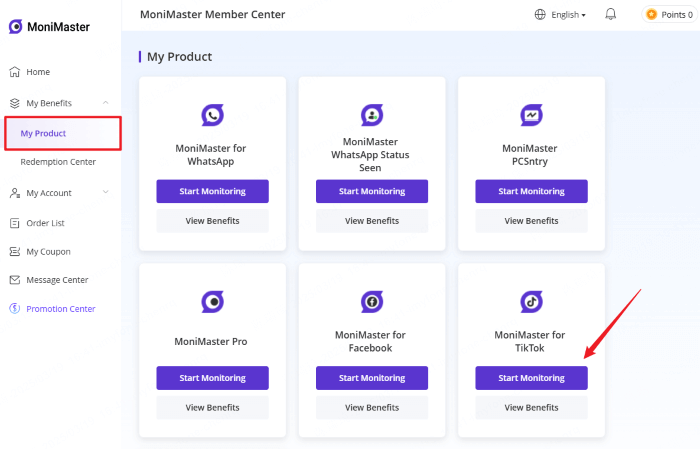Viewport: 700px width, 449px height.
Task: View Benefits of WhatsApp Status Seen
Action: 372,221
